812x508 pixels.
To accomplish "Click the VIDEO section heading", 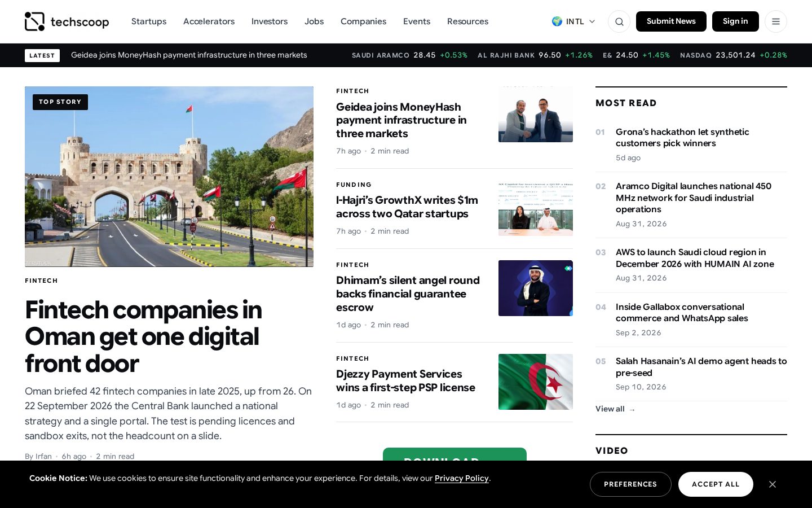I will [612, 451].
